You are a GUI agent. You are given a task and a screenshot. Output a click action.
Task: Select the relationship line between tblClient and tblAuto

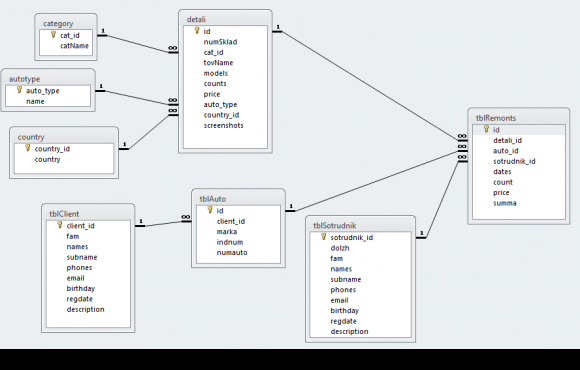[163, 223]
